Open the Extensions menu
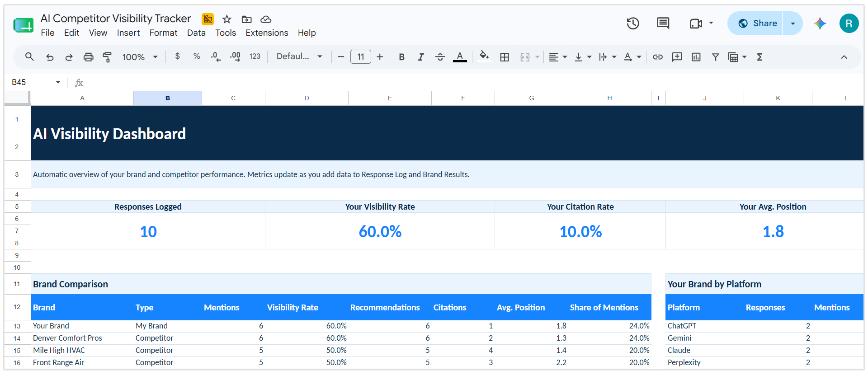Viewport: 868px width, 375px height. click(267, 33)
